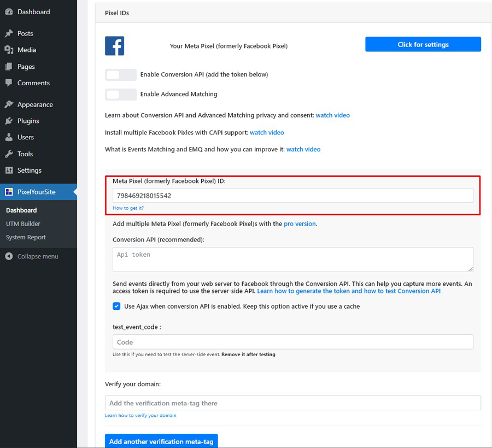Focus the Meta Pixel ID input field
Screen dimensions: 492x448
coord(293,196)
